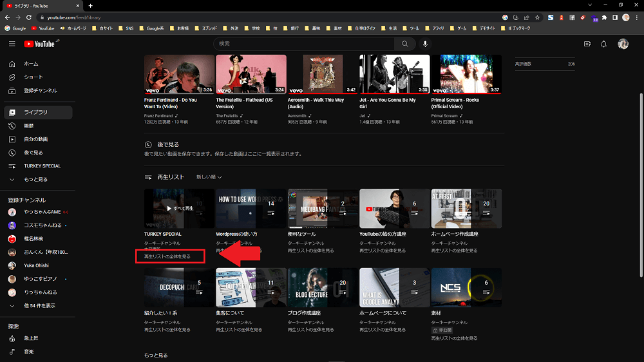Open the notifications bell
Viewport: 644px width, 362px height.
click(604, 44)
